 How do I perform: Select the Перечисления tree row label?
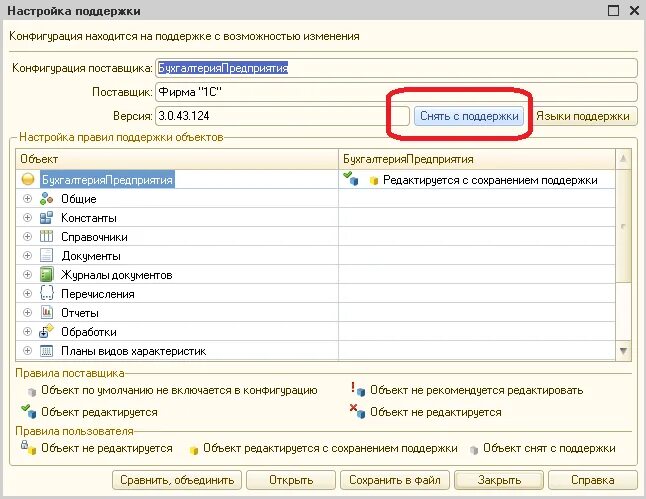tap(98, 294)
